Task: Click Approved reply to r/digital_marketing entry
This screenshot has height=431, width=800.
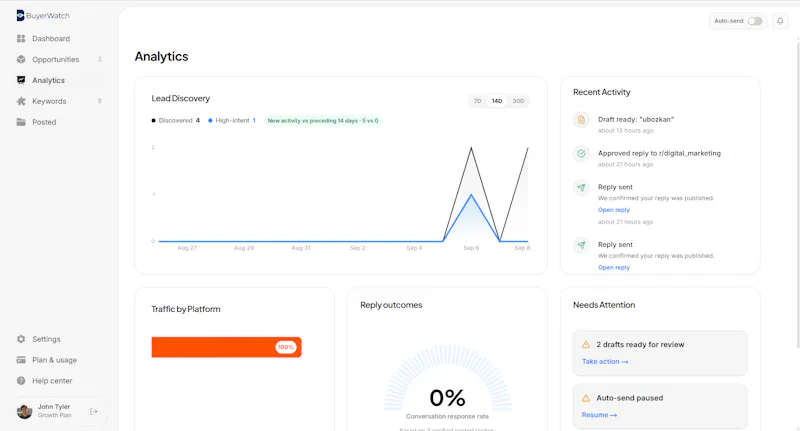Action: tap(659, 153)
